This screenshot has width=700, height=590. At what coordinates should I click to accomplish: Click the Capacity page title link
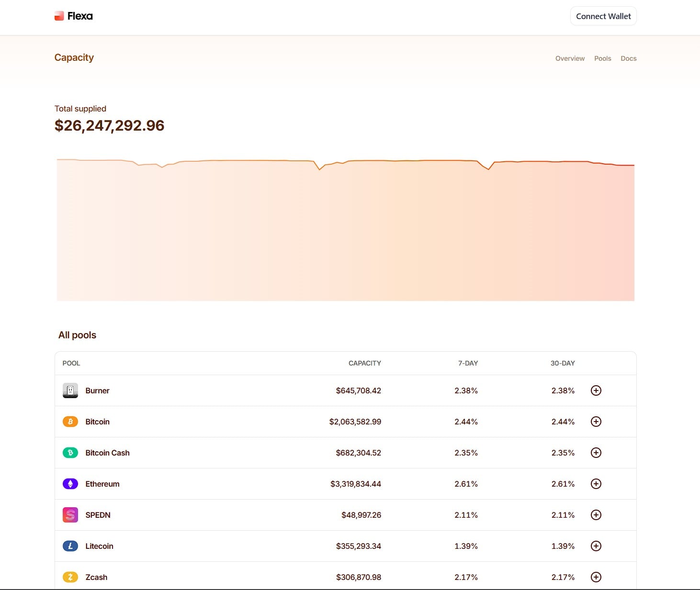tap(74, 57)
